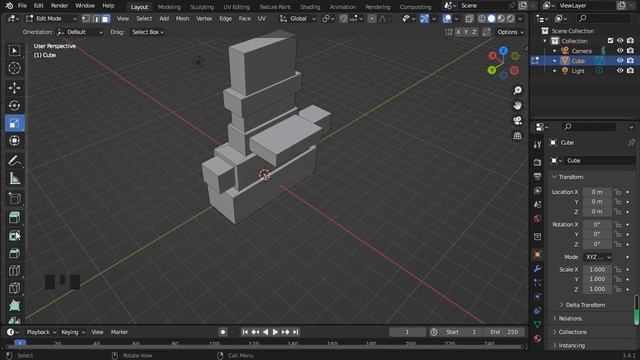This screenshot has height=360, width=640.
Task: Jump to the end frame
Action: [x=296, y=332]
